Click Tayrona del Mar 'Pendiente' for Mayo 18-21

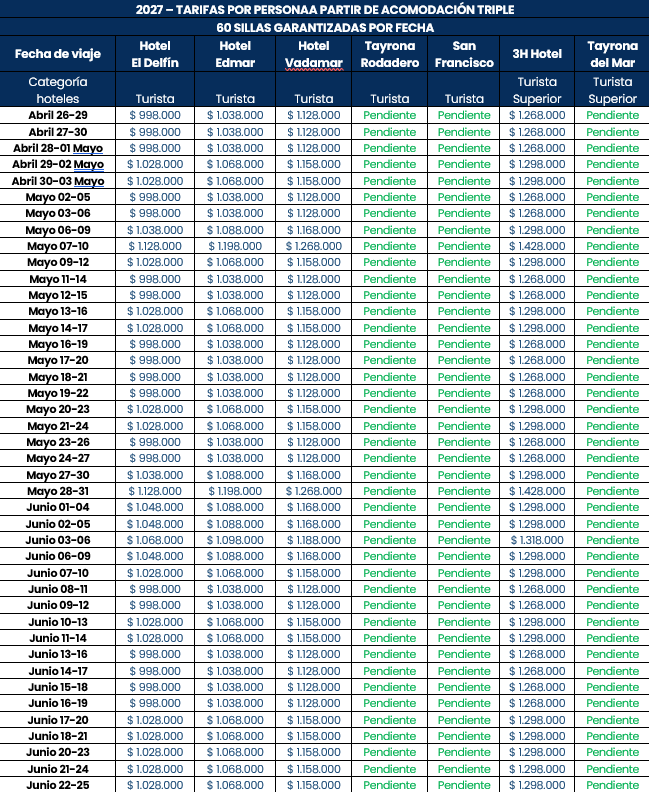(x=612, y=377)
